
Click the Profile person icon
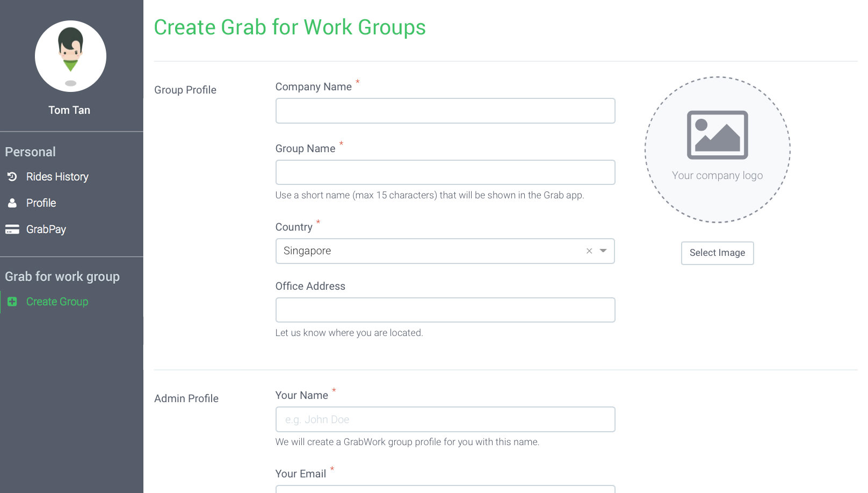(12, 203)
